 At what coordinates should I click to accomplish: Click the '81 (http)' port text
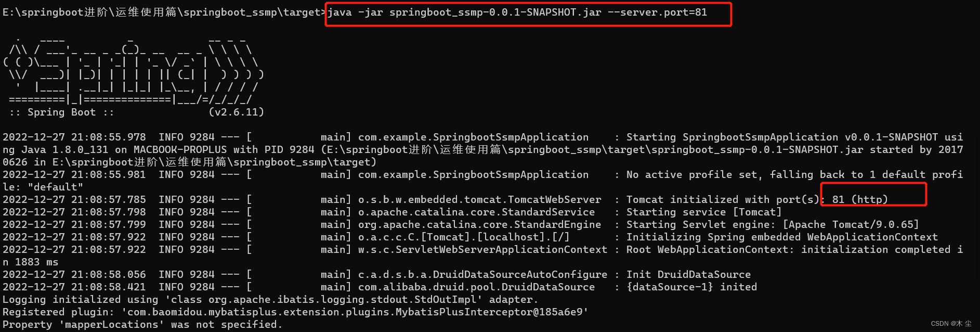coord(860,199)
